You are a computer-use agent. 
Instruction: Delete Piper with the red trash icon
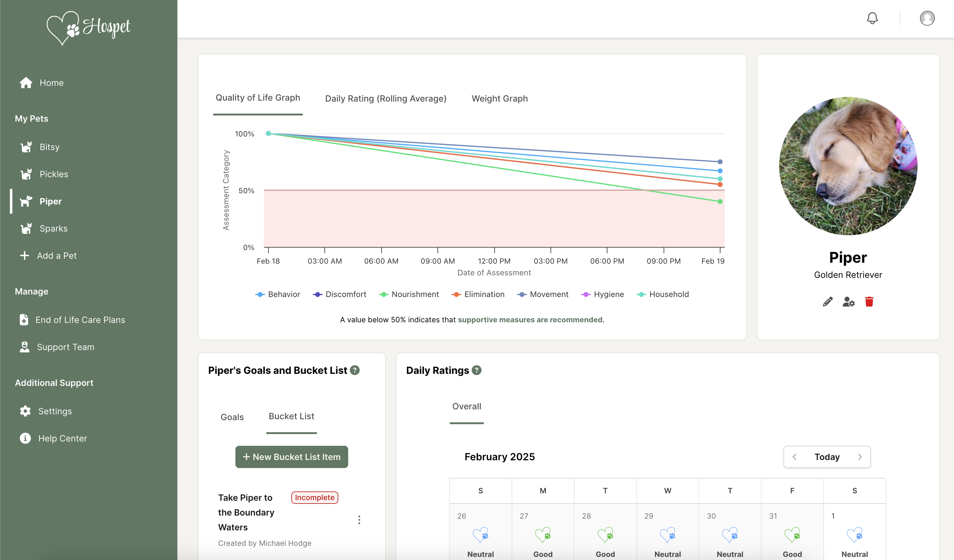pyautogui.click(x=869, y=302)
